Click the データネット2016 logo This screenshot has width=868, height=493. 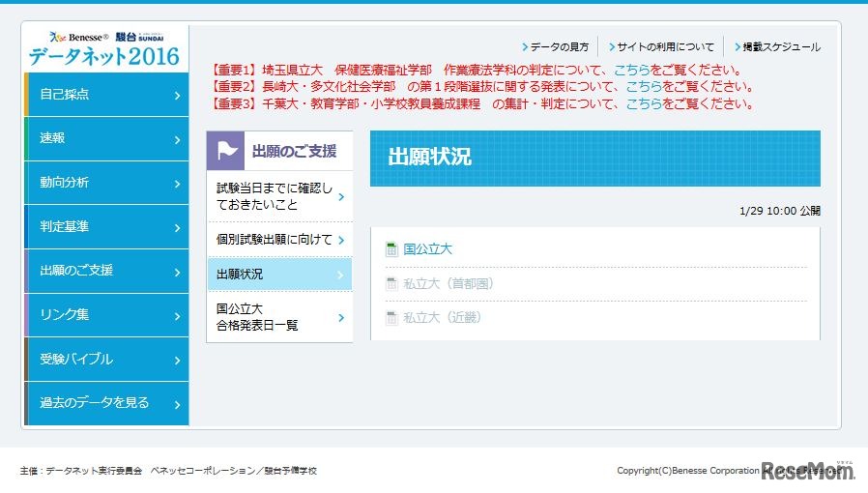click(x=104, y=48)
